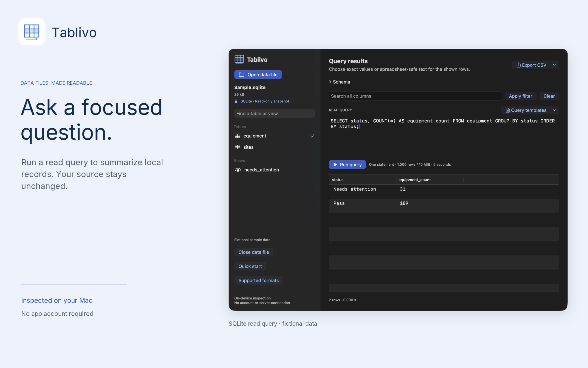The image size is (588, 368).
Task: Click the lock icon beside SQLite snapshot
Action: pos(236,101)
